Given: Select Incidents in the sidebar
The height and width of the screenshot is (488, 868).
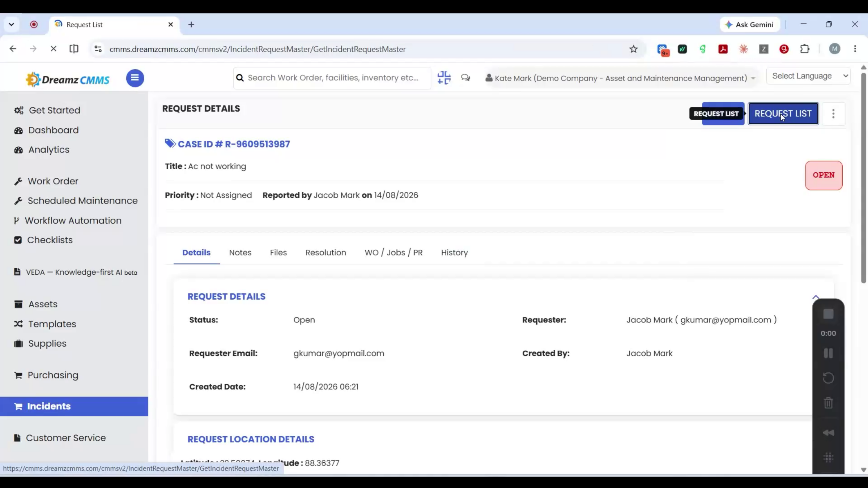Looking at the screenshot, I should click(x=74, y=406).
